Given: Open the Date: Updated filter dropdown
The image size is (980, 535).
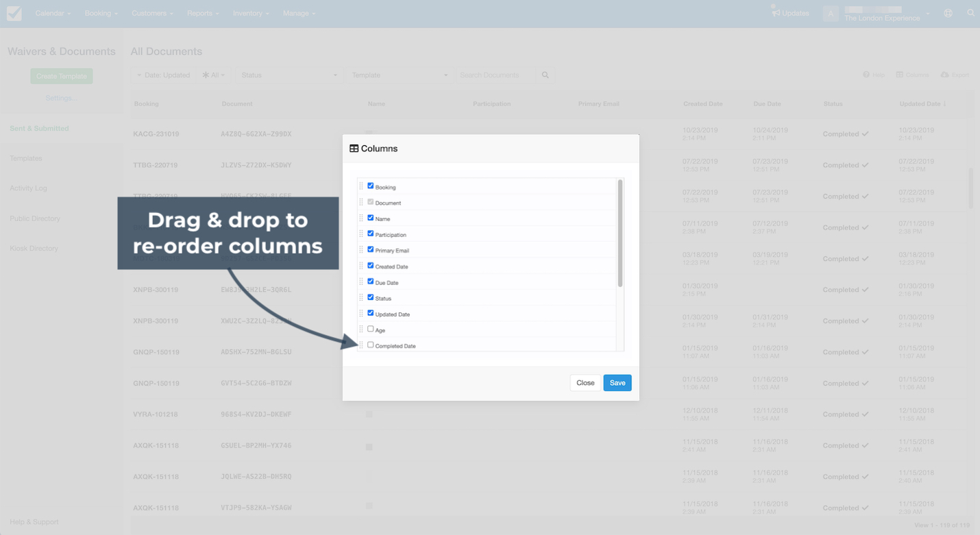Looking at the screenshot, I should [x=163, y=75].
